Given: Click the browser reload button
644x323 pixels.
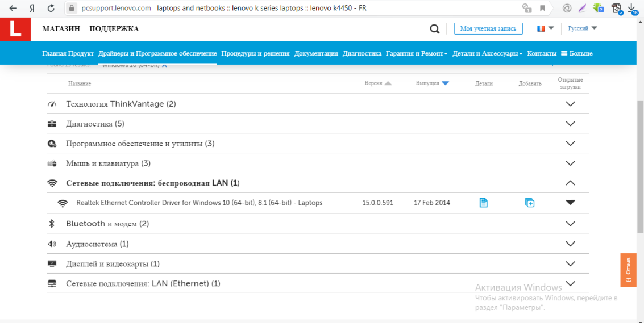Looking at the screenshot, I should 51,8.
